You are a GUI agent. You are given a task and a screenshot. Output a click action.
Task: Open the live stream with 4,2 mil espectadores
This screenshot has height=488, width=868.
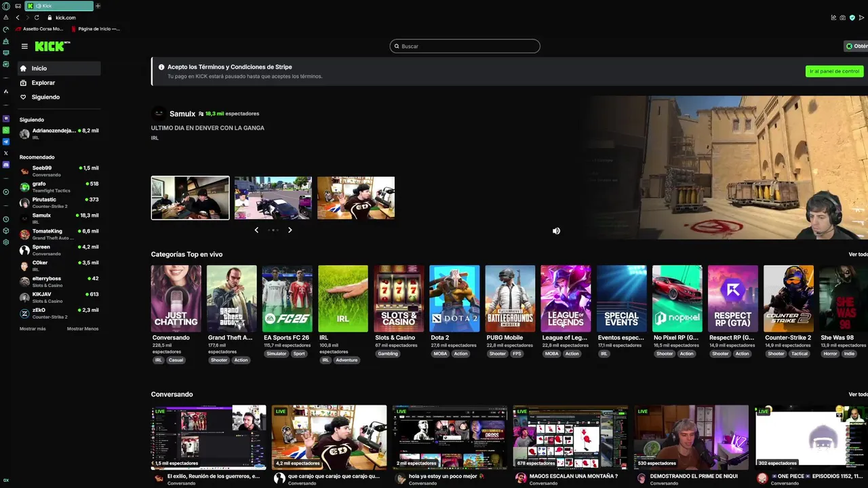[x=329, y=437]
